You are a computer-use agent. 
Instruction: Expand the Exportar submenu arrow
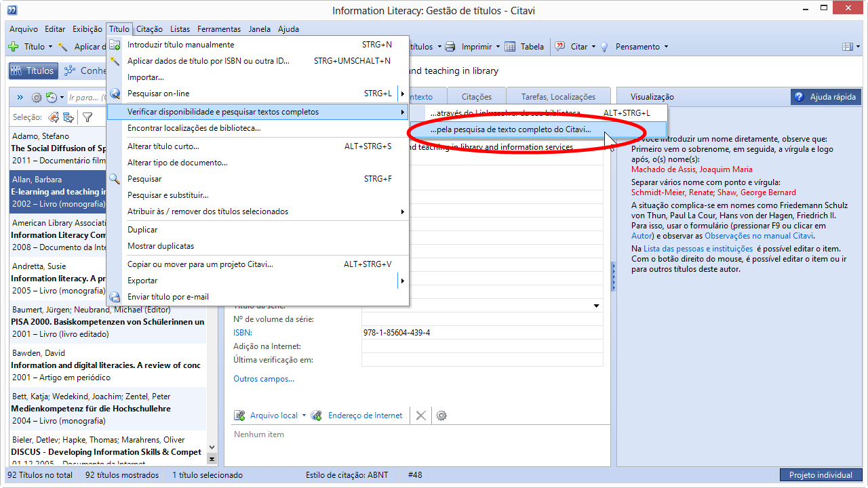tap(402, 281)
